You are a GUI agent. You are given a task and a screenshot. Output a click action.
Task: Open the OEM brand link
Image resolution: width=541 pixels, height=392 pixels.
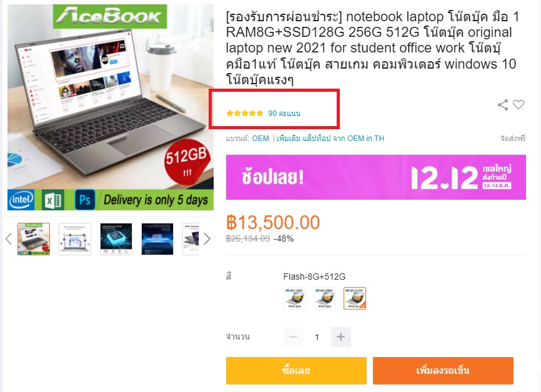click(261, 138)
